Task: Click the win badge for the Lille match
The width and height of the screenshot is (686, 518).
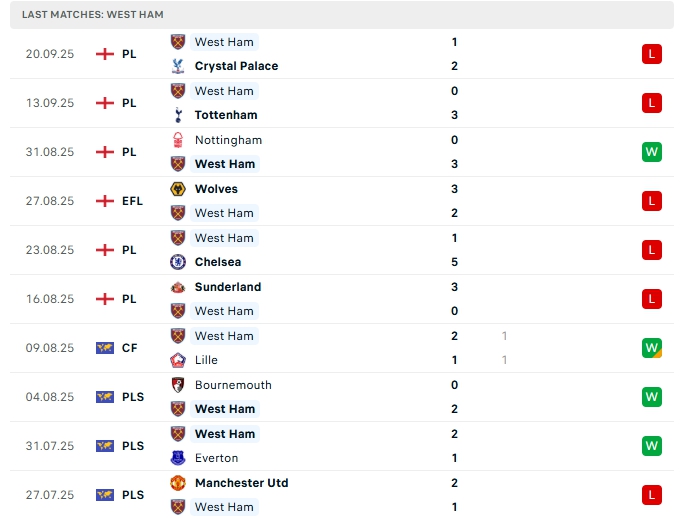Action: click(x=652, y=348)
